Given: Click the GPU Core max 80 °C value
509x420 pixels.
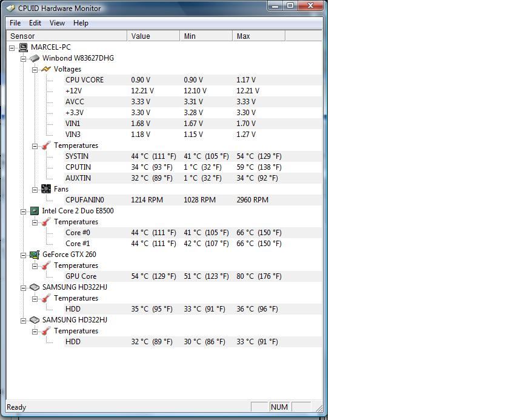Looking at the screenshot, I should [259, 276].
